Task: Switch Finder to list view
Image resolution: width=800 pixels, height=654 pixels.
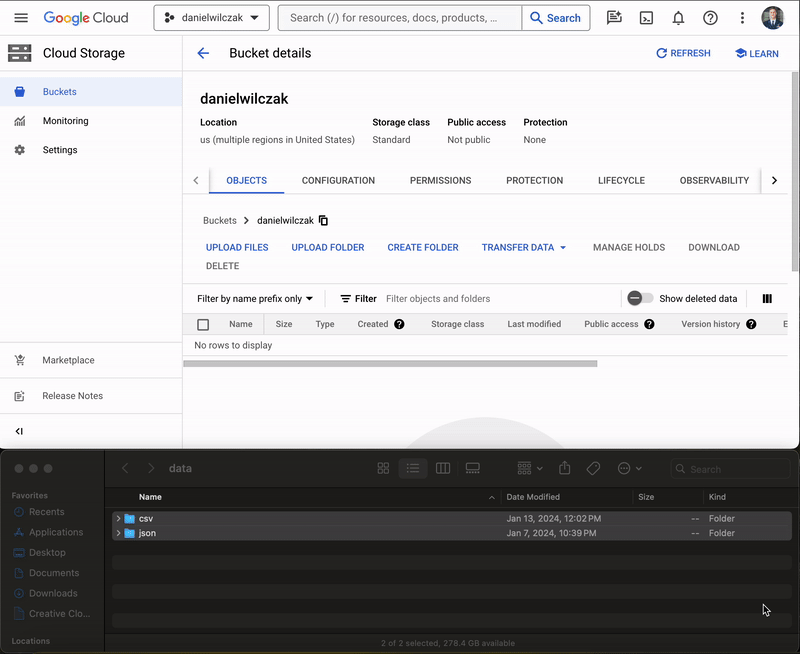Action: tap(413, 468)
